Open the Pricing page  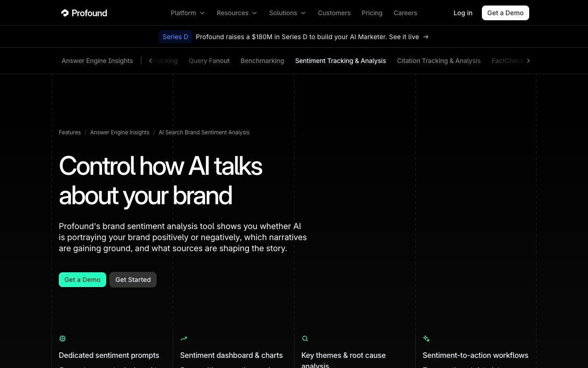click(x=372, y=13)
